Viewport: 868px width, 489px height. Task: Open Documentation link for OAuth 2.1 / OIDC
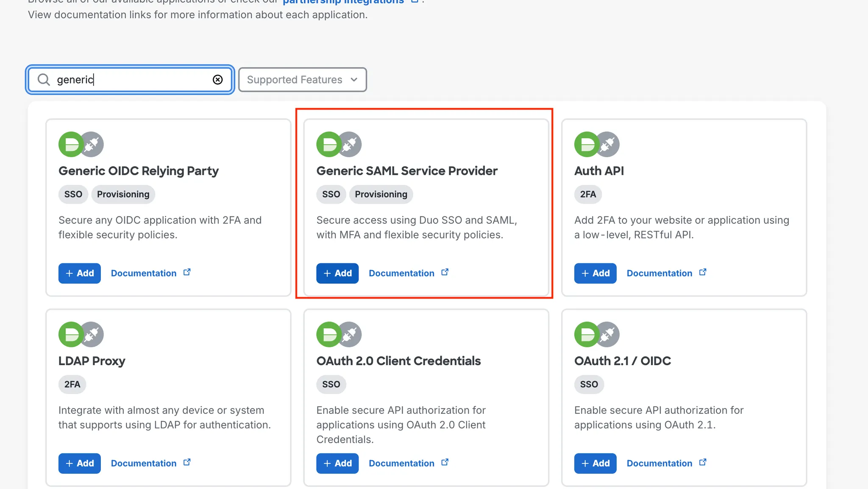click(659, 463)
